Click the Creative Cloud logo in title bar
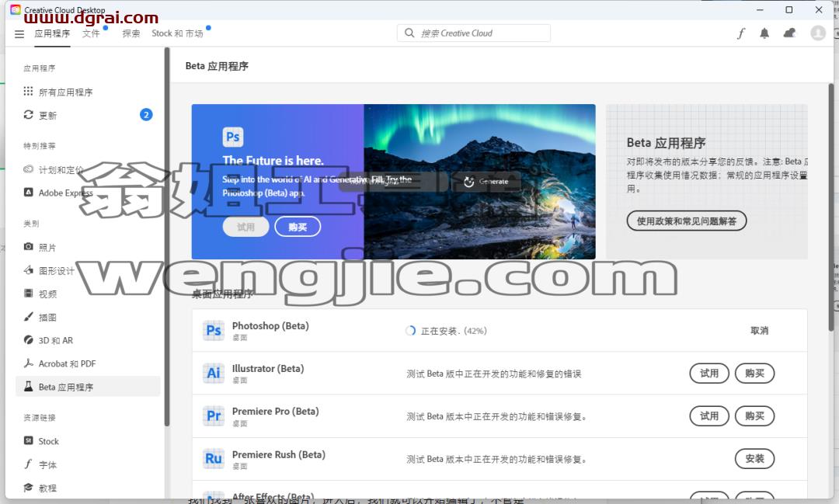839x504 pixels. coord(16,9)
